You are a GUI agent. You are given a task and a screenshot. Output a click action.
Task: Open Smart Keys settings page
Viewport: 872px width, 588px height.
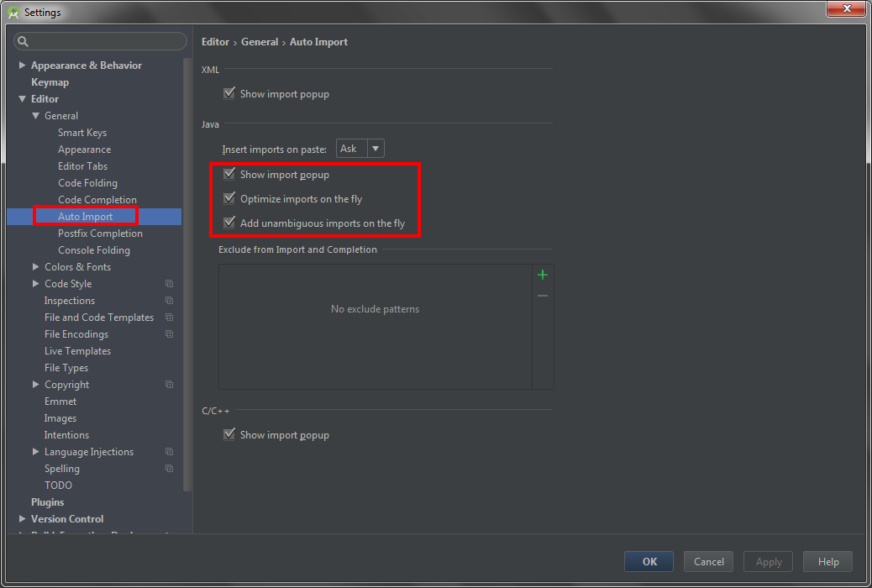pyautogui.click(x=82, y=133)
